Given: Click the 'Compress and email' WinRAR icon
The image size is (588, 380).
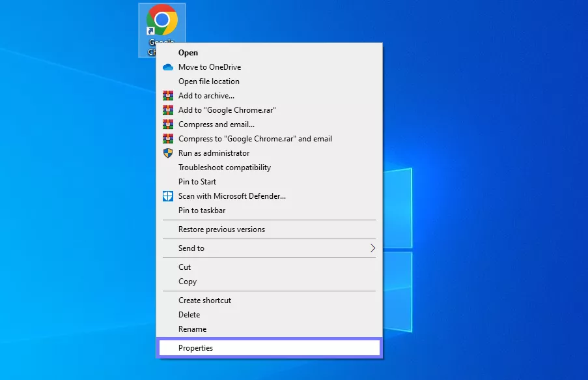Looking at the screenshot, I should pos(167,124).
